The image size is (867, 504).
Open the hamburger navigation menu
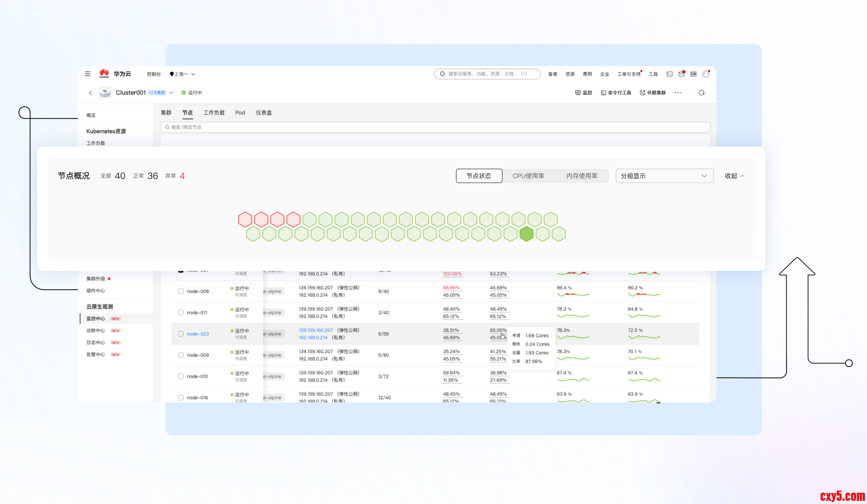click(87, 74)
